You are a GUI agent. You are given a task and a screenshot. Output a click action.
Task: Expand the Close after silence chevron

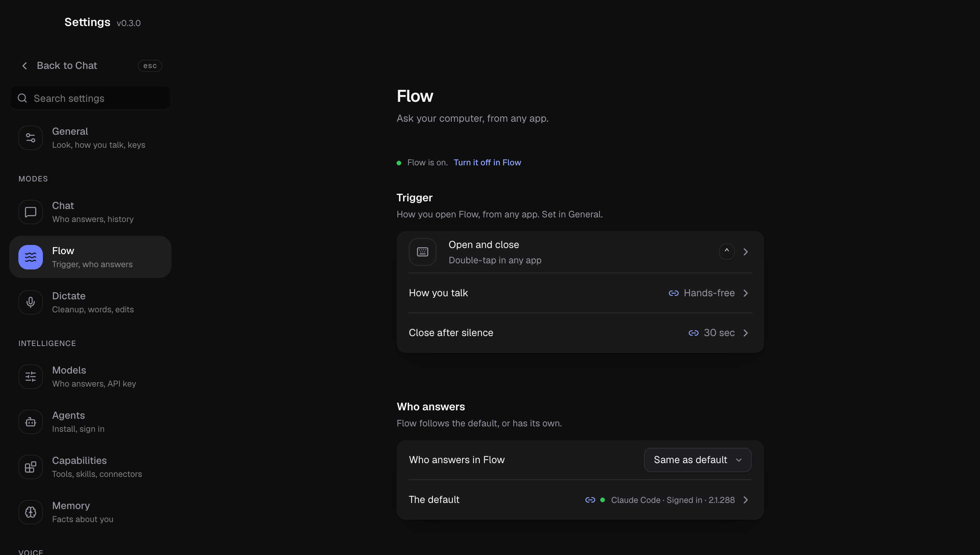746,333
